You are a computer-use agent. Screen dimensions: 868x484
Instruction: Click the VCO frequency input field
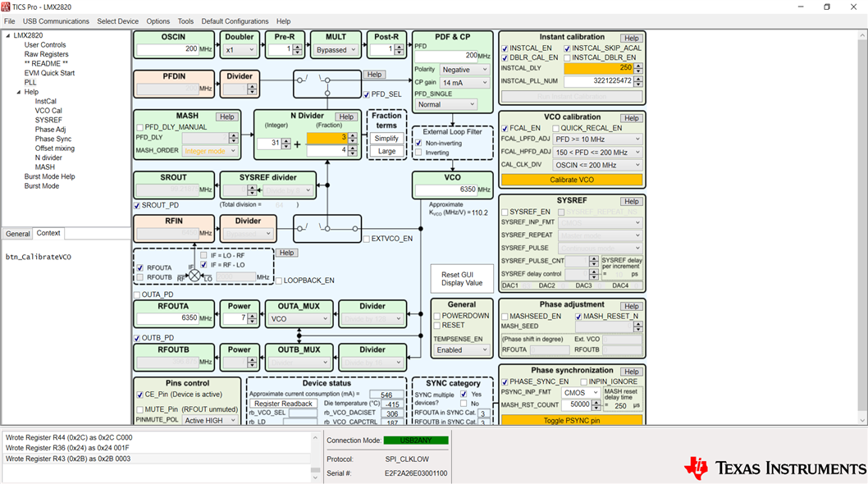click(445, 189)
